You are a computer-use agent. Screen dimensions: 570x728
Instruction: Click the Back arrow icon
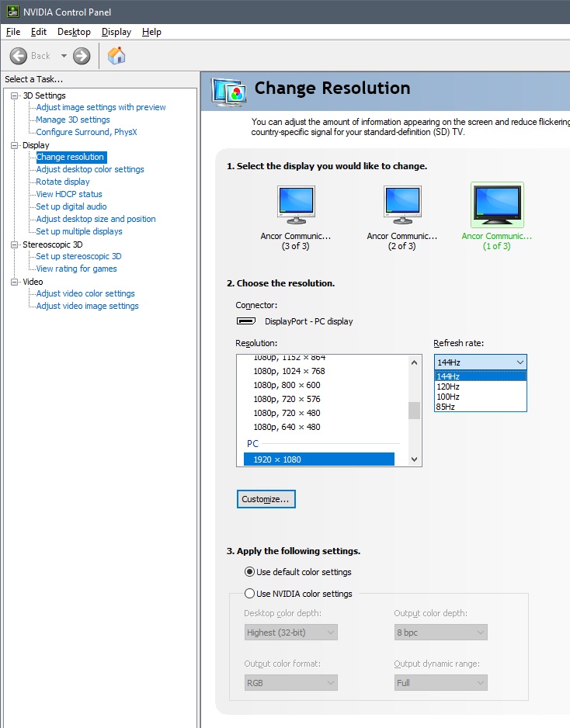(x=19, y=56)
